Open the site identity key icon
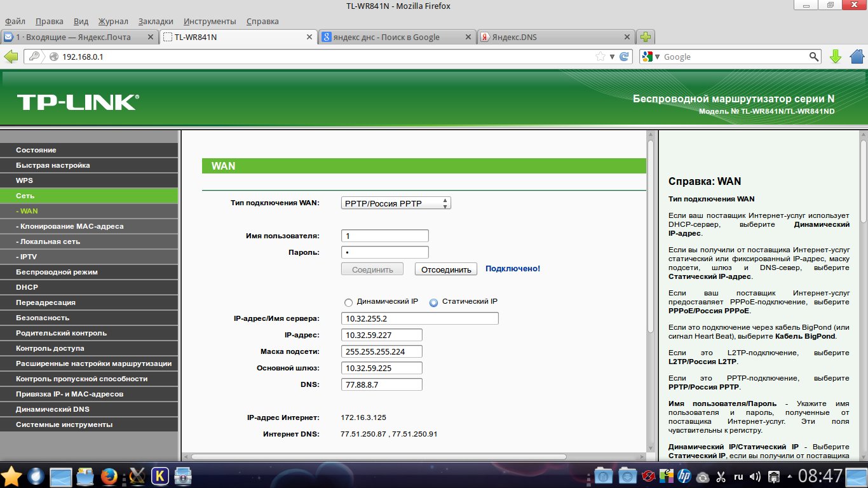The width and height of the screenshot is (868, 488). [x=35, y=57]
